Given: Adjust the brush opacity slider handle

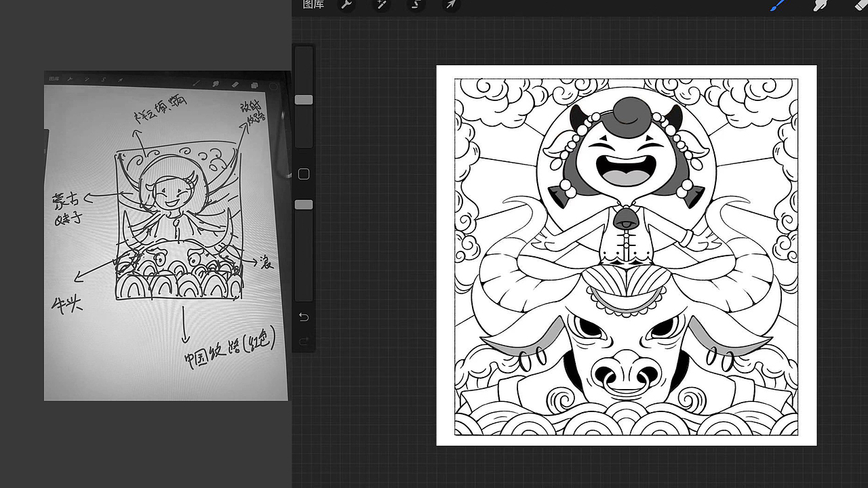Looking at the screenshot, I should click(x=304, y=205).
